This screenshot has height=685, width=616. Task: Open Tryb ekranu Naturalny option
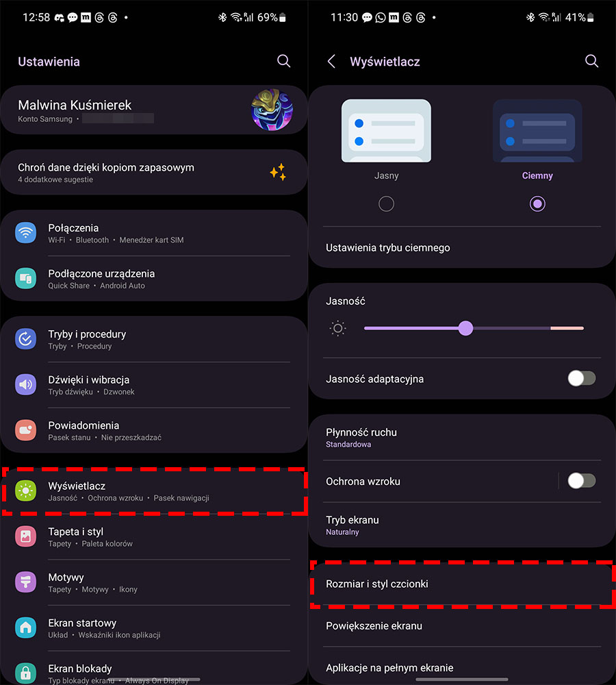click(462, 525)
